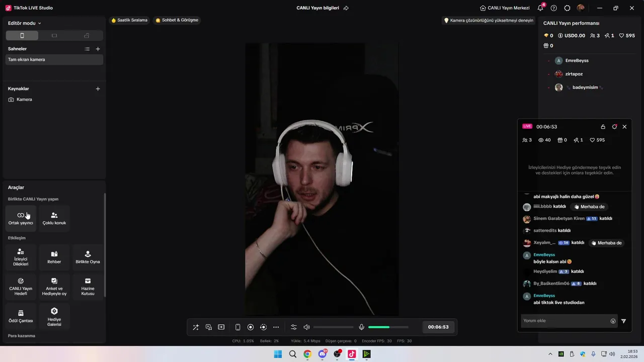Open Saatlik Sıralama tab
This screenshot has width=644, height=362.
click(130, 20)
